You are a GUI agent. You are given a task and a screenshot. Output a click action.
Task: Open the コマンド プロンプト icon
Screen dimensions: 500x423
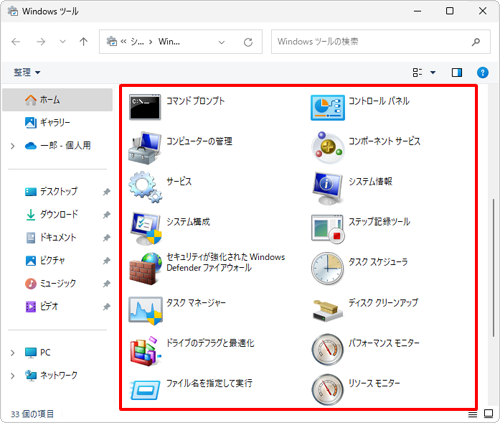point(145,107)
